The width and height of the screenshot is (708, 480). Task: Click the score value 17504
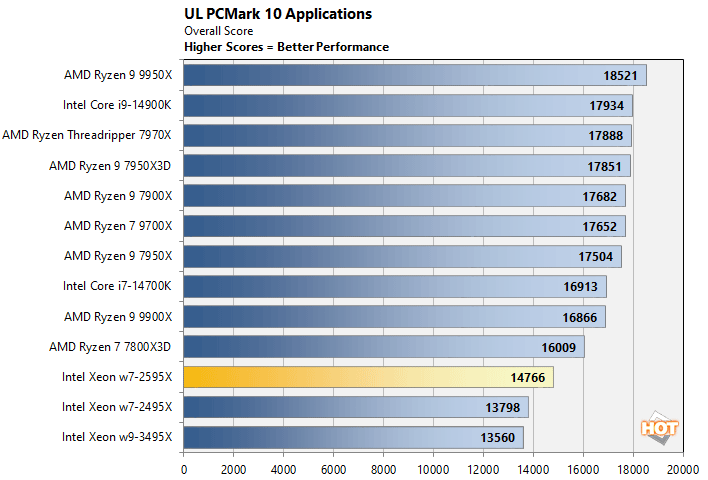point(596,256)
